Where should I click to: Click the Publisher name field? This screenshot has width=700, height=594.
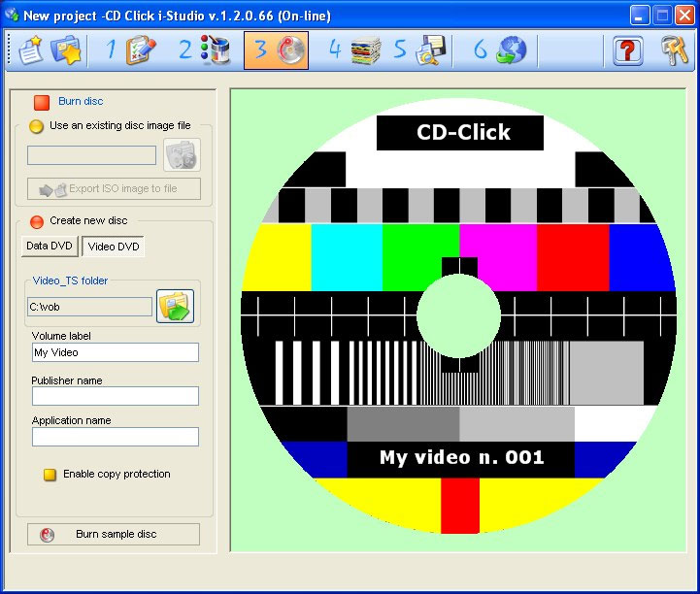click(116, 396)
